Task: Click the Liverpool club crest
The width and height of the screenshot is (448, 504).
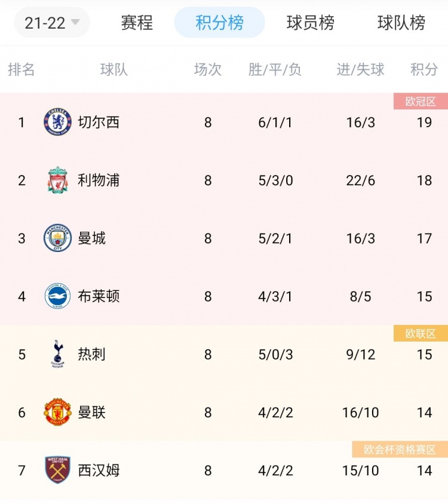Action: point(57,180)
